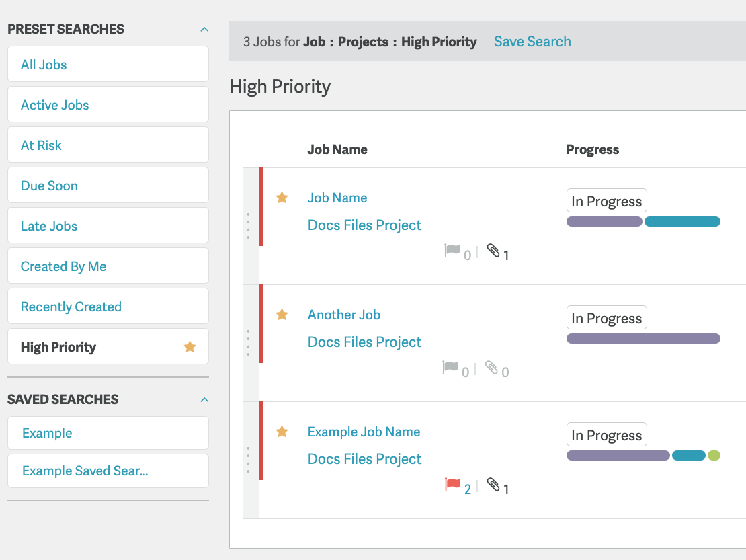
Task: Open In Progress status dropdown for Another Job
Action: [x=607, y=317]
